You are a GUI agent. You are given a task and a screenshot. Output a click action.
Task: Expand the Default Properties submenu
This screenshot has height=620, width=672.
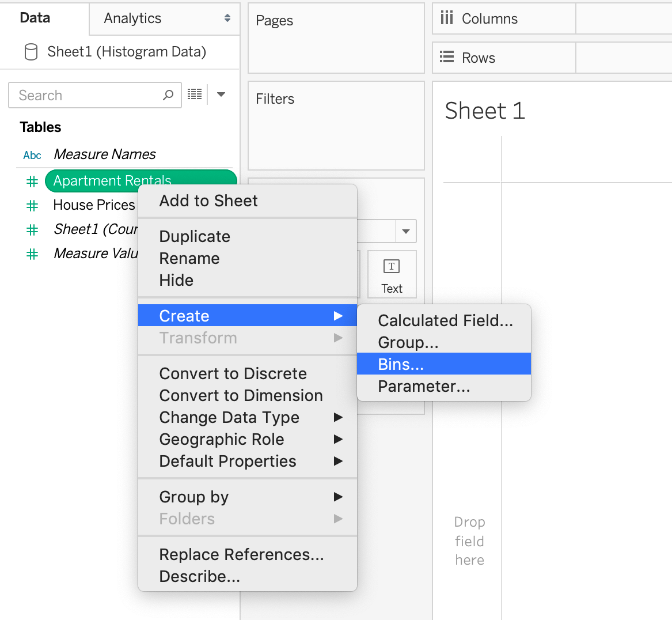pos(338,461)
